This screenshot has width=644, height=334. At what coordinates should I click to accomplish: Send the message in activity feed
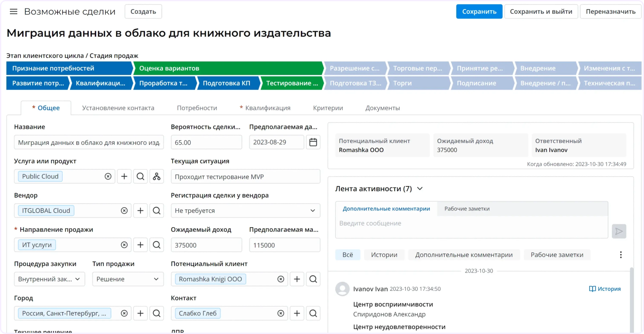619,231
